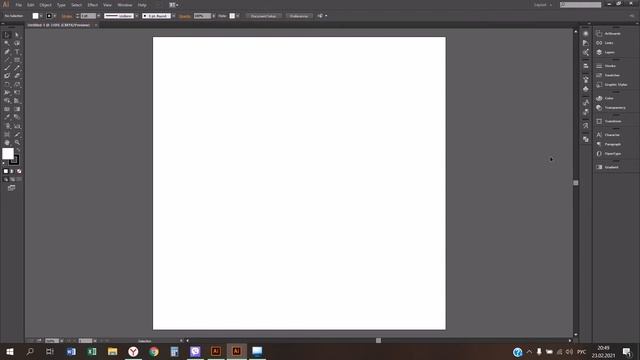This screenshot has width=640, height=360.
Task: Select the Zoom tool magnifier
Action: 17,142
